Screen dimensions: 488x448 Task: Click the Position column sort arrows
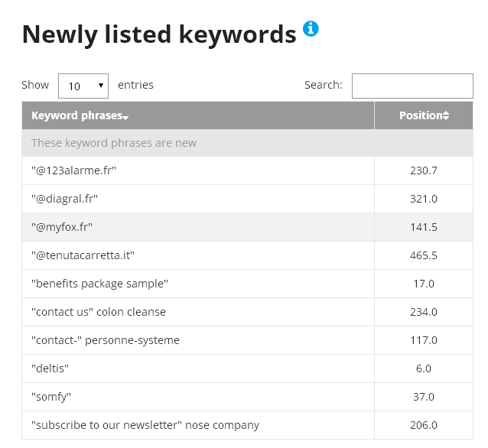446,115
